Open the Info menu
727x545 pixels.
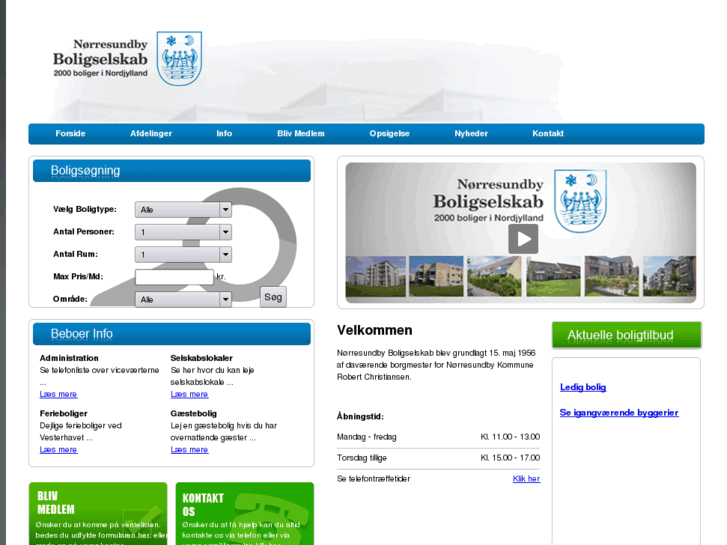pos(224,134)
